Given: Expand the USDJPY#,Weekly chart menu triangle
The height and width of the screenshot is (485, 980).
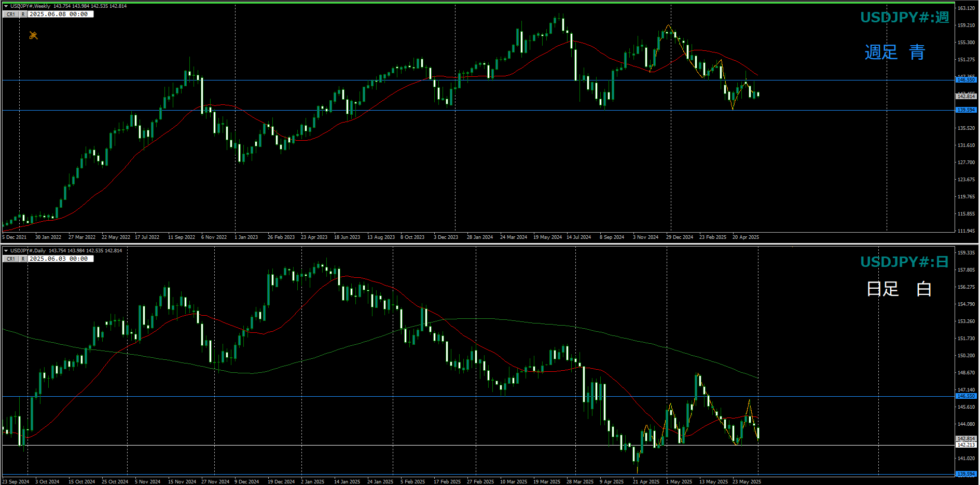Looking at the screenshot, I should pyautogui.click(x=6, y=6).
